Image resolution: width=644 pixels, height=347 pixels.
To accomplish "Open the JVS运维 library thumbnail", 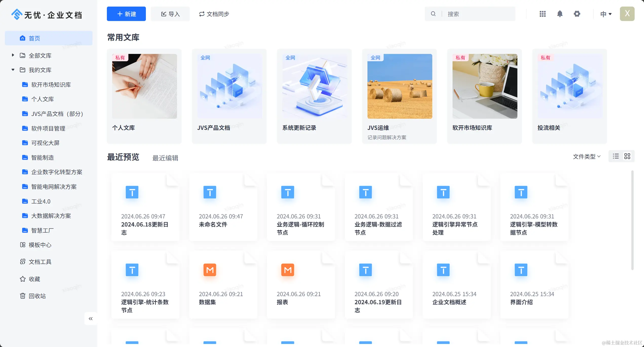I will tap(400, 86).
